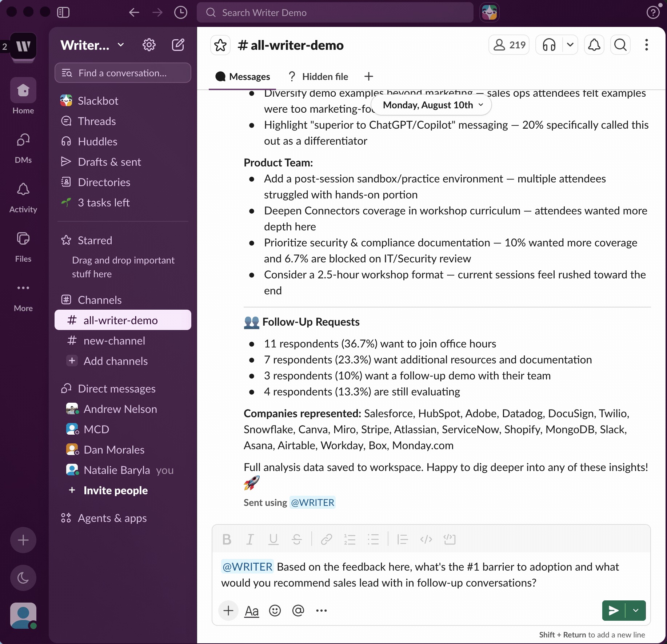The image size is (667, 644).
Task: Toggle ordered list formatting
Action: tap(350, 540)
